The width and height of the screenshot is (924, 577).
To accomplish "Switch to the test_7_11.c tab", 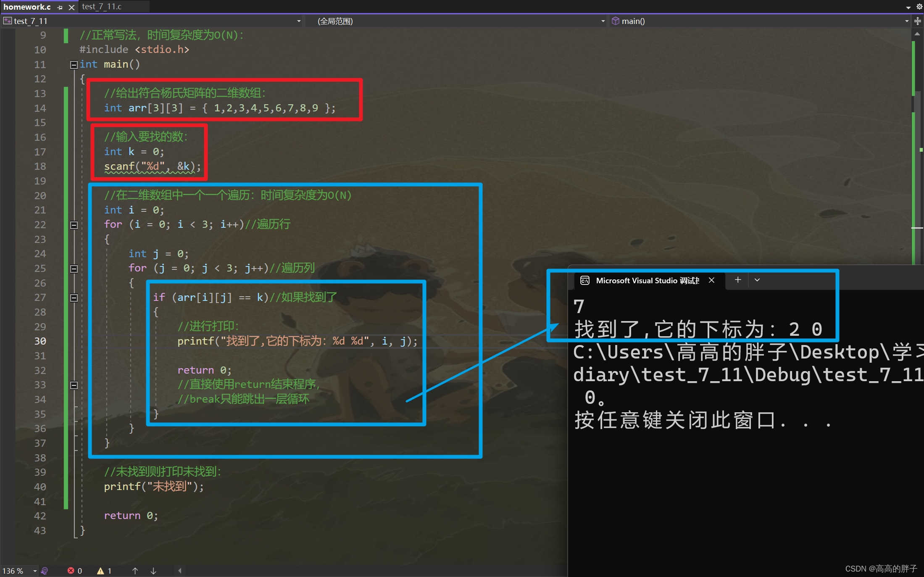I will click(x=102, y=7).
